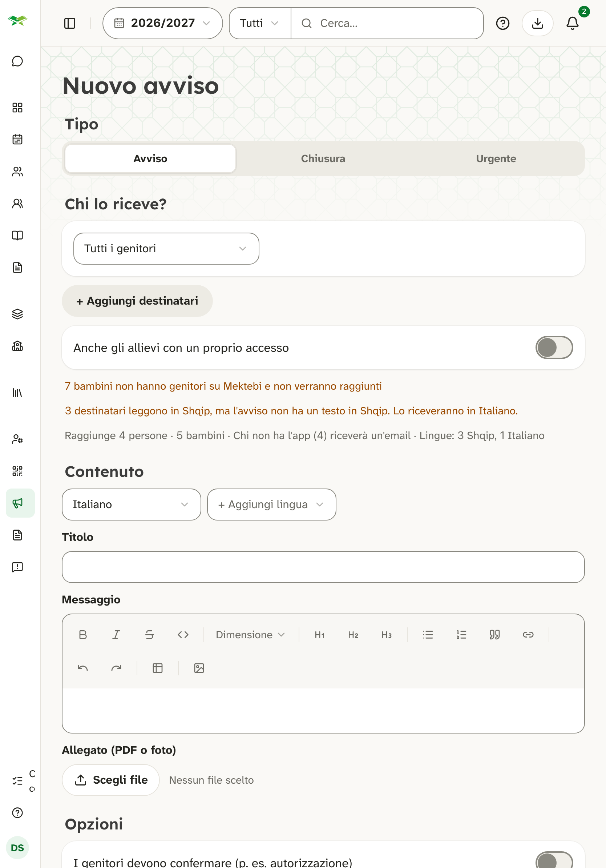This screenshot has width=606, height=868.
Task: Enable 'Anche gli allievi con un proprio accesso'
Action: [554, 347]
